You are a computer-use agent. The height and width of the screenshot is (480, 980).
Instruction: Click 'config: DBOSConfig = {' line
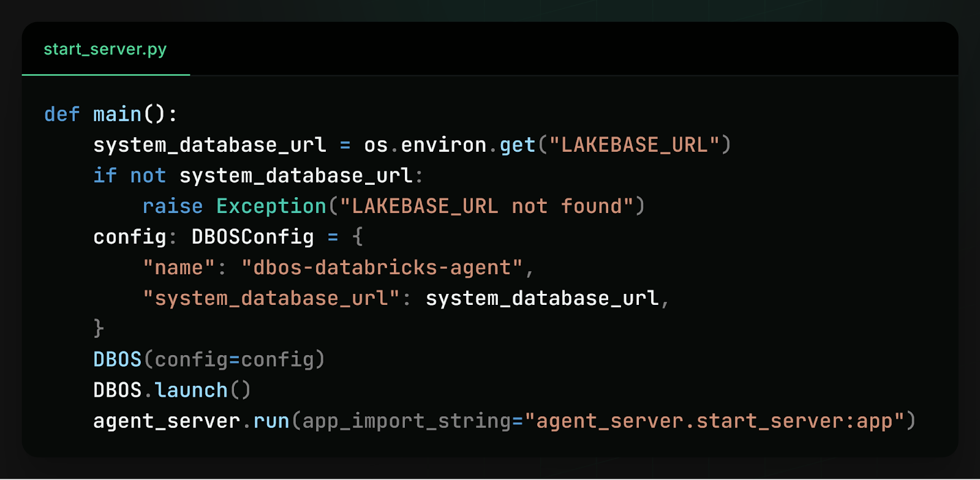pyautogui.click(x=228, y=237)
